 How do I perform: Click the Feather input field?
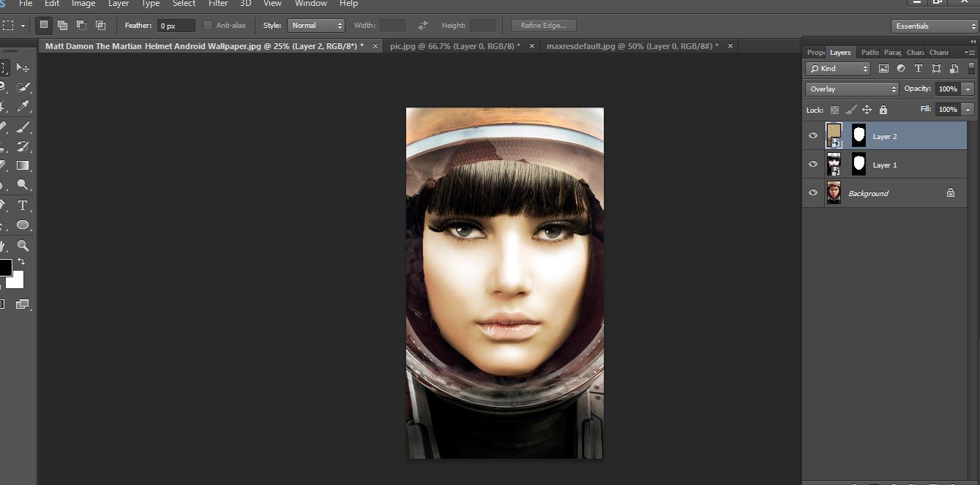tap(176, 26)
